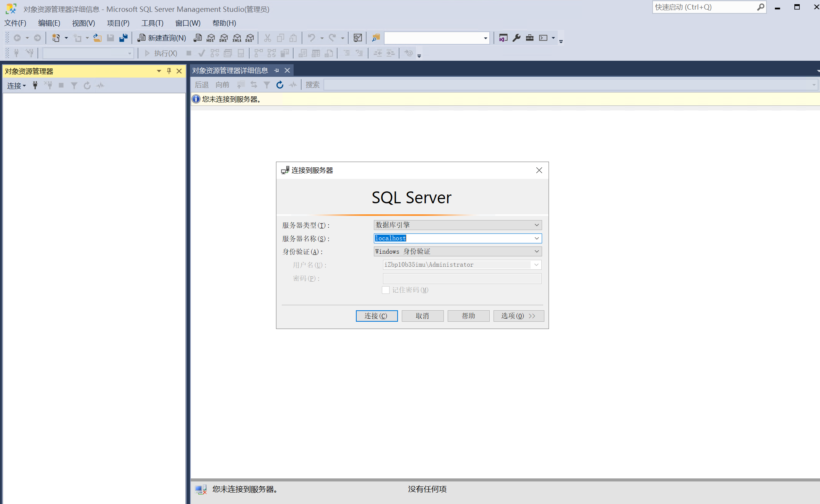Expand the command window icon dropdown arrow
Screen dimensions: 820x504
pos(553,38)
